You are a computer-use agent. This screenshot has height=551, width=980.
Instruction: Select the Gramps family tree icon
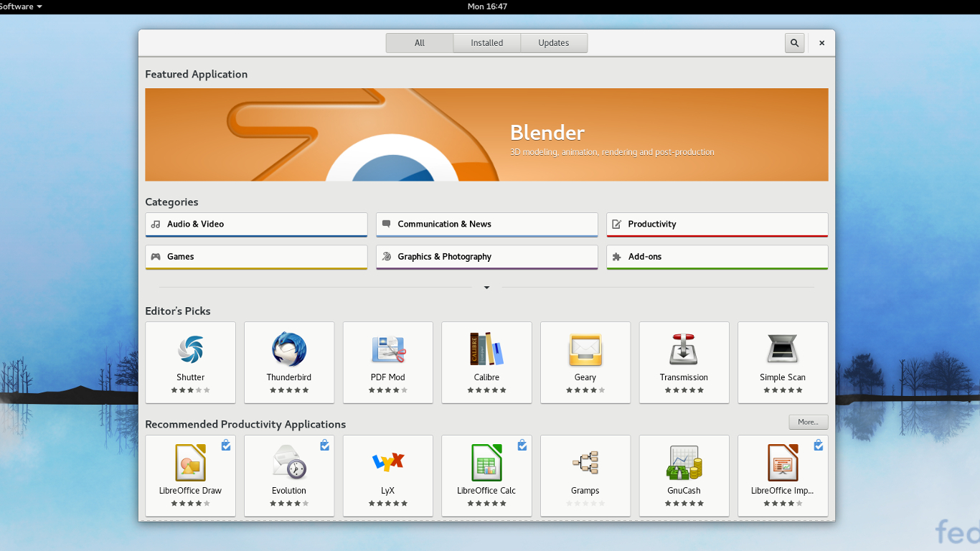[585, 463]
